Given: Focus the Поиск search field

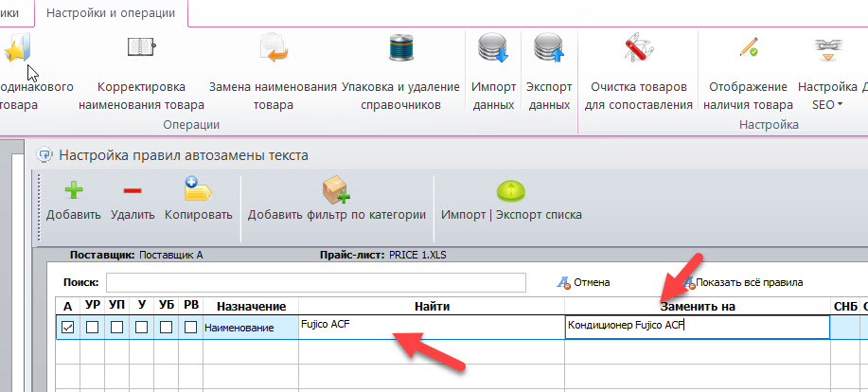Looking at the screenshot, I should click(x=315, y=282).
